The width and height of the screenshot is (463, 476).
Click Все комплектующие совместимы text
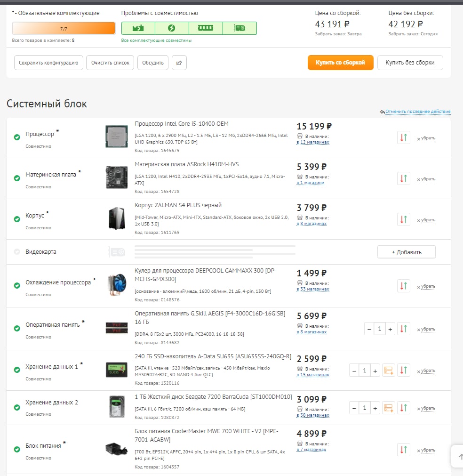tap(156, 40)
